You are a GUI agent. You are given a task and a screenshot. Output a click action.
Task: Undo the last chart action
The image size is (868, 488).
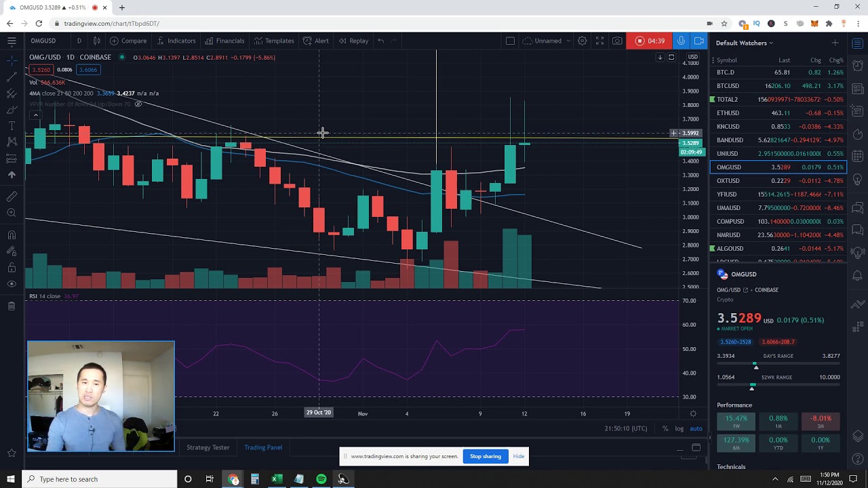coord(380,41)
